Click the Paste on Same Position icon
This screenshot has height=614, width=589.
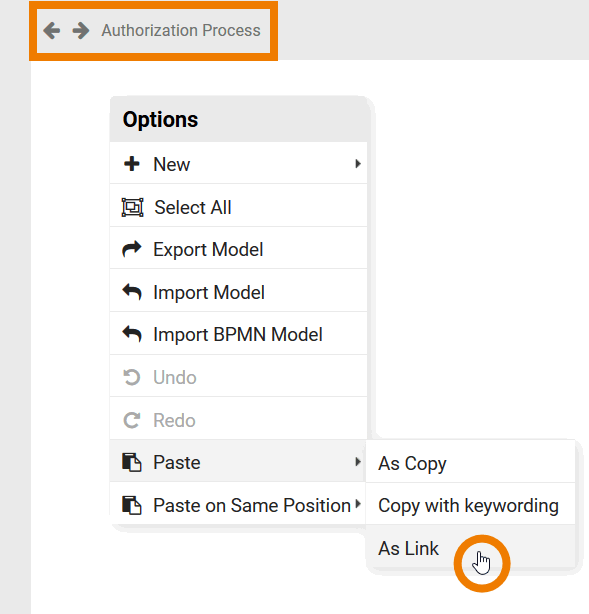click(x=132, y=505)
